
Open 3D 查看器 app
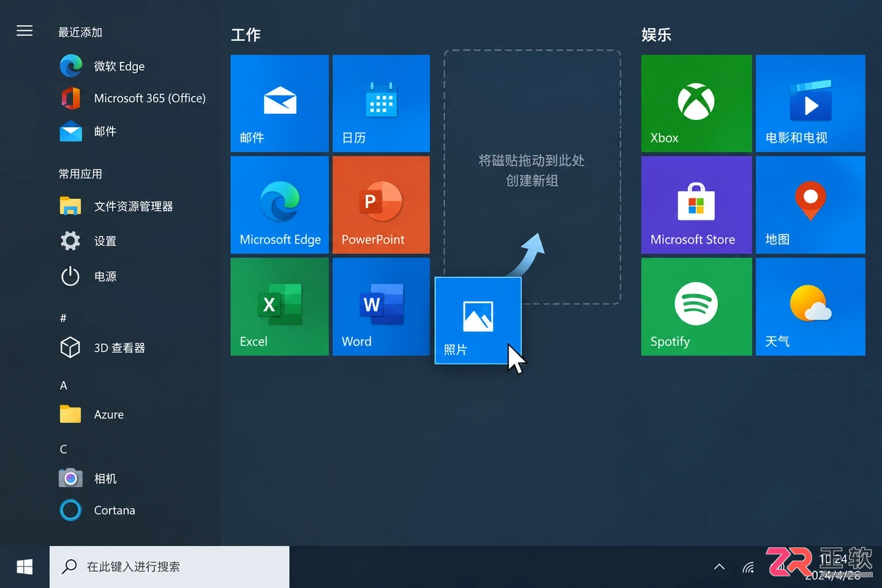click(x=102, y=348)
